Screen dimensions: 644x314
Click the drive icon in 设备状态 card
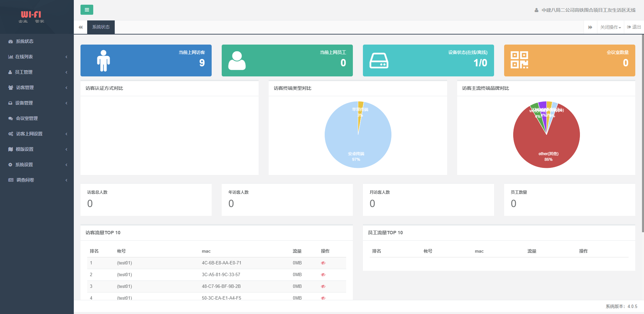[x=379, y=61]
